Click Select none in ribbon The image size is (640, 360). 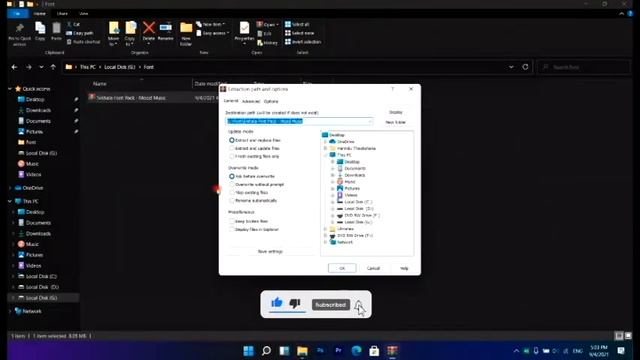pos(300,33)
